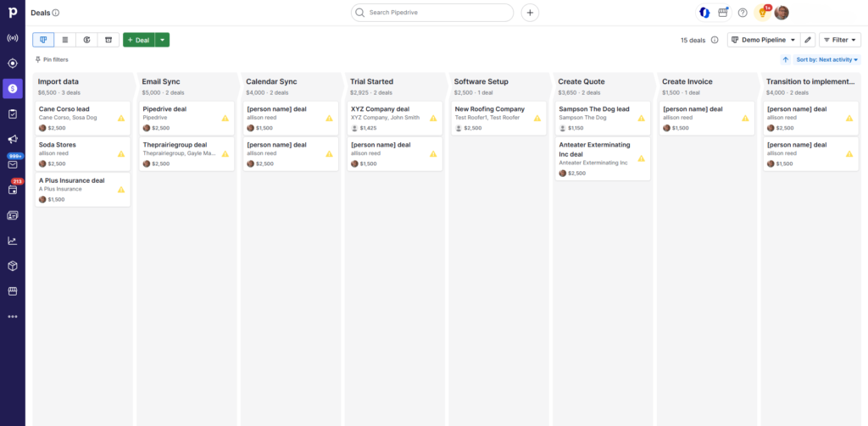Click warning icon on Cane Corso lead
Image resolution: width=868 pixels, height=426 pixels.
pos(121,119)
